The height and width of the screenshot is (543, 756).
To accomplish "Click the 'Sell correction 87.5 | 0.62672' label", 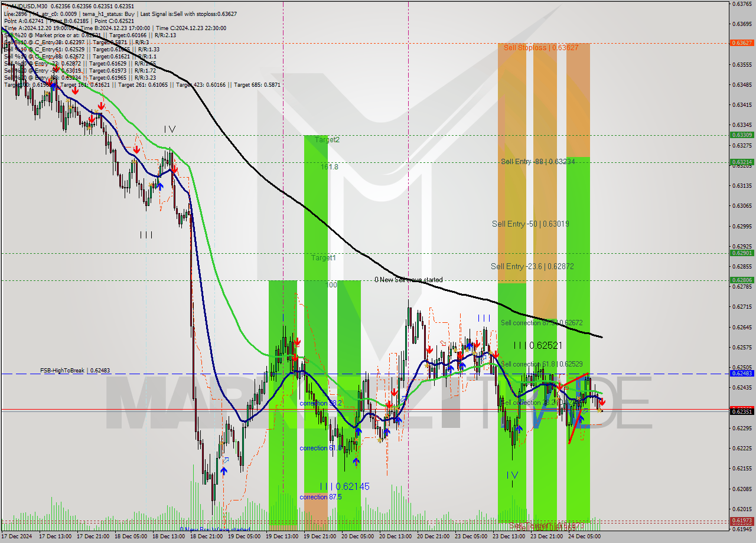I will [x=542, y=323].
